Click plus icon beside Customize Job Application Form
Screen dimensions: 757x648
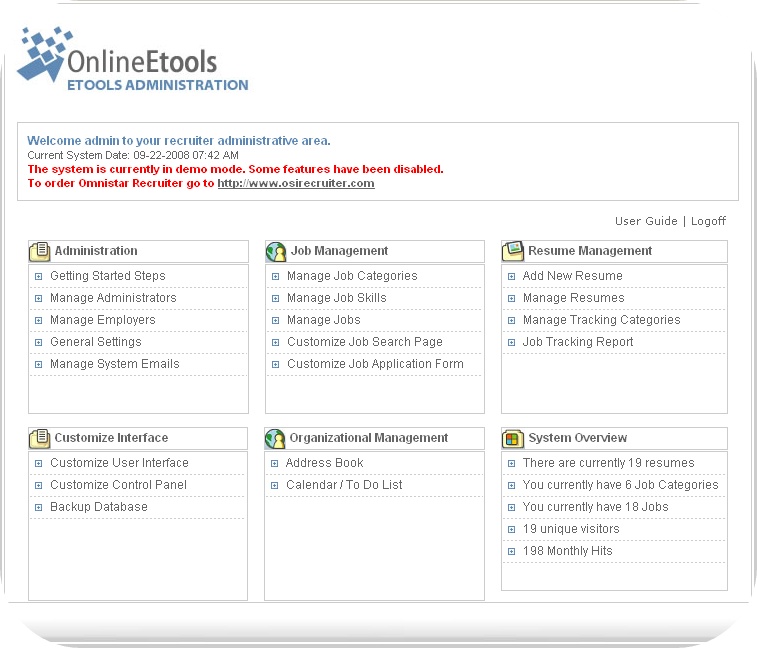click(275, 365)
